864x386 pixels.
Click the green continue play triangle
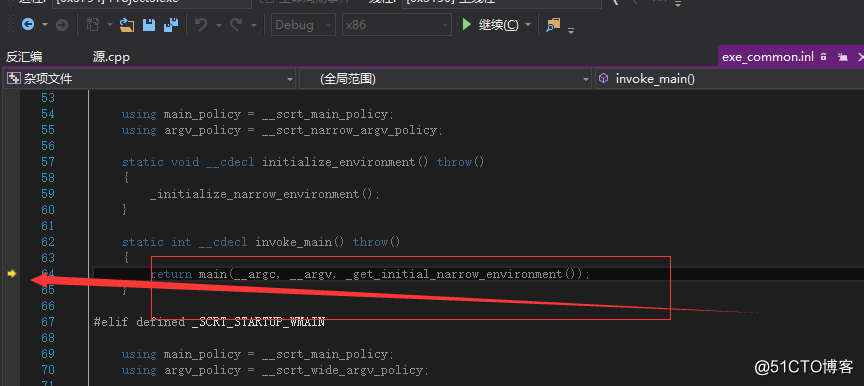[x=467, y=25]
